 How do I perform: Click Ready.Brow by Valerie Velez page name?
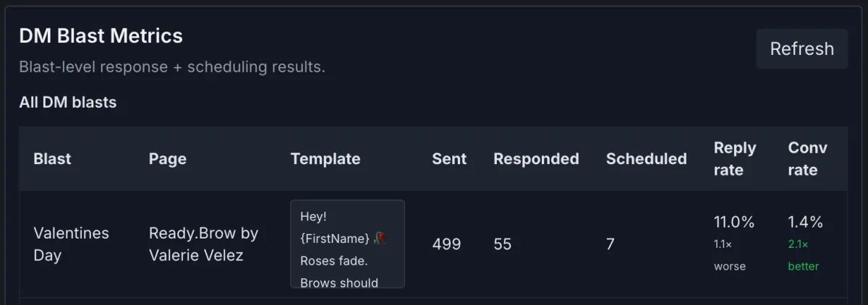[203, 244]
